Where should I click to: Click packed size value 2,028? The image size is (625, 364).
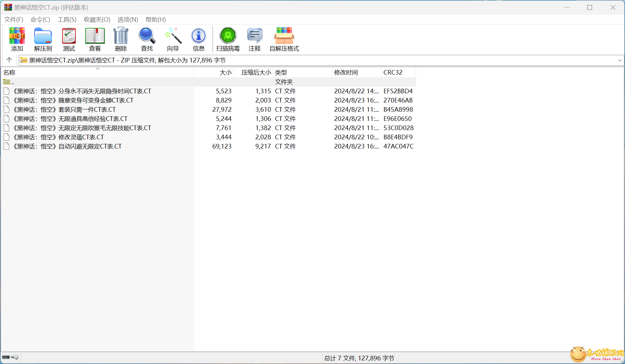click(263, 137)
